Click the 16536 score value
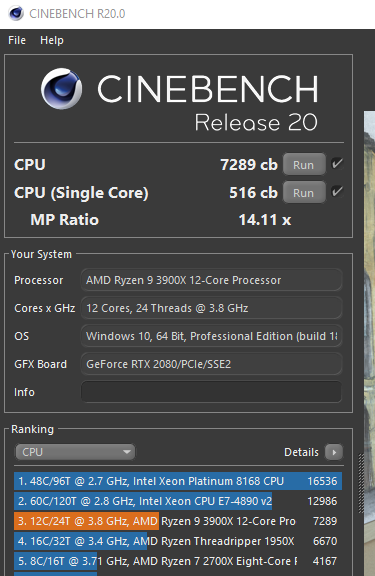The image size is (375, 576). (x=322, y=481)
